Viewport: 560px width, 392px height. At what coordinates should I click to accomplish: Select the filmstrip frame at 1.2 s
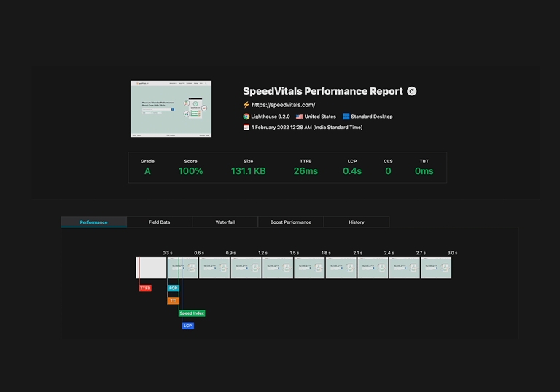click(x=278, y=267)
